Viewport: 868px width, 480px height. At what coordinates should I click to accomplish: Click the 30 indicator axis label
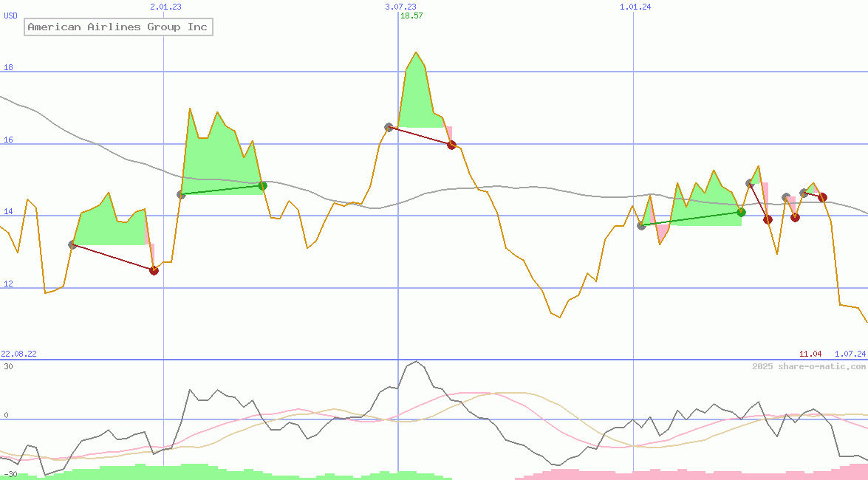coord(8,366)
